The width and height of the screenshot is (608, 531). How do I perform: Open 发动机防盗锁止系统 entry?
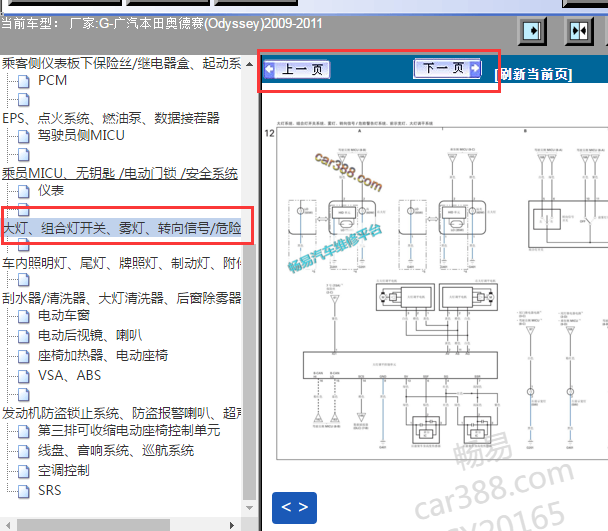tap(122, 413)
